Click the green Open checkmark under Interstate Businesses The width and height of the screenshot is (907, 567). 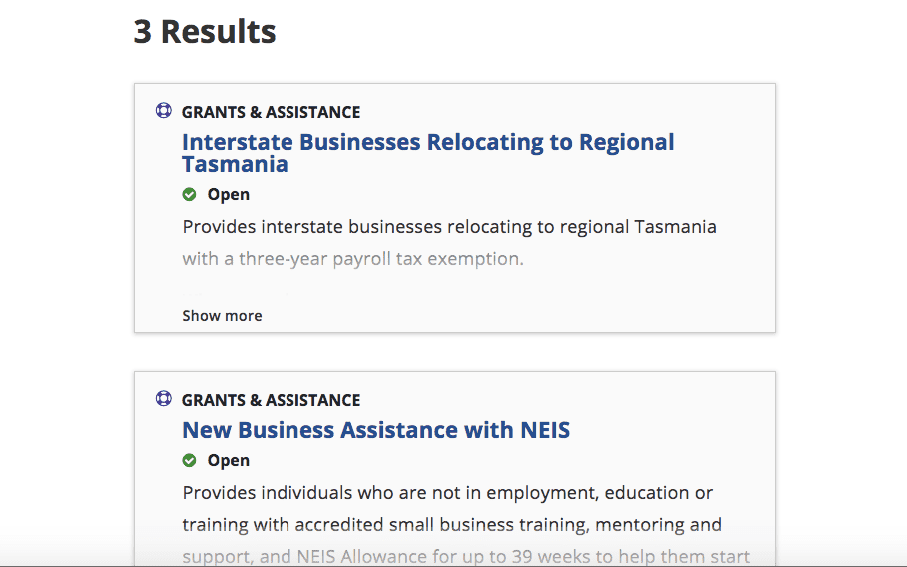tap(190, 194)
